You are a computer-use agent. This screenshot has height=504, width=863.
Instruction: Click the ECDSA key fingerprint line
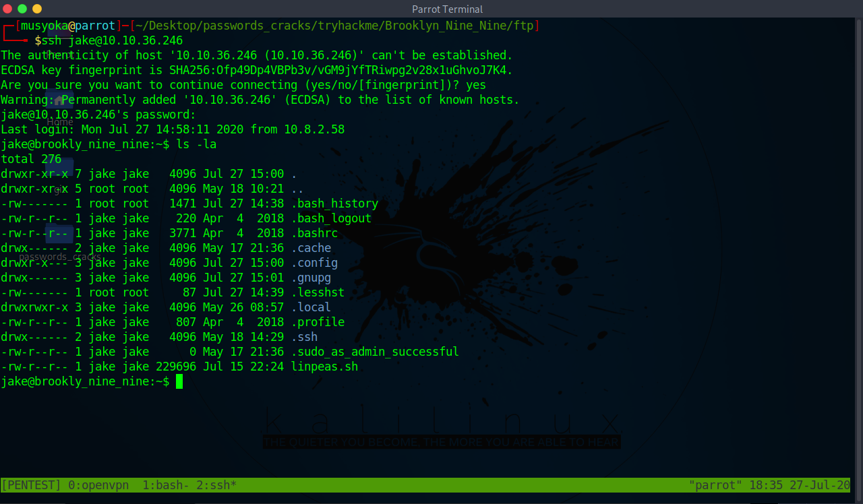pyautogui.click(x=257, y=70)
